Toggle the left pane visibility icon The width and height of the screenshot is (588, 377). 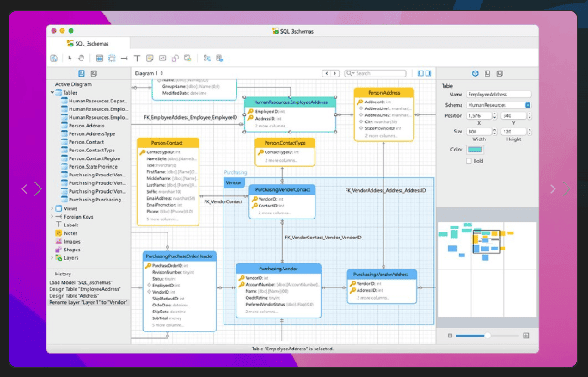(420, 73)
